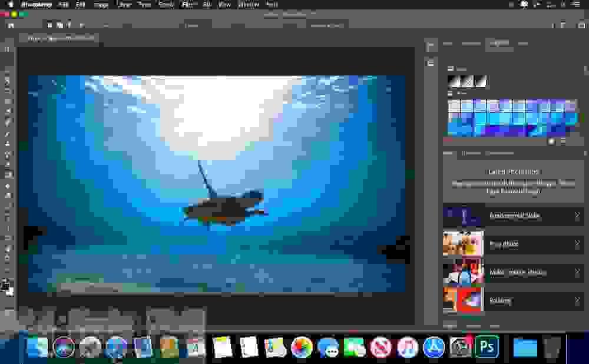Open the Window menu
This screenshot has height=364, width=589.
[x=249, y=5]
